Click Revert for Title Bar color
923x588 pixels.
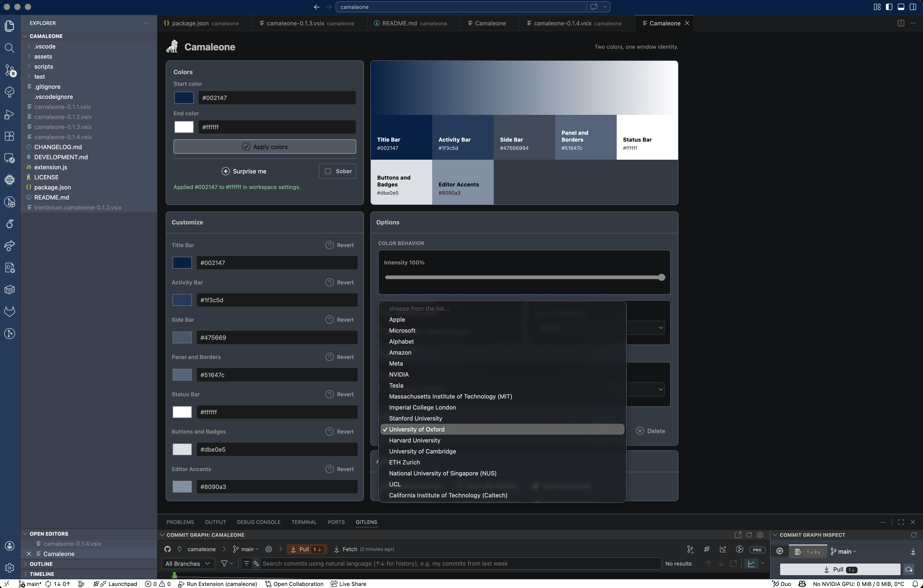340,245
